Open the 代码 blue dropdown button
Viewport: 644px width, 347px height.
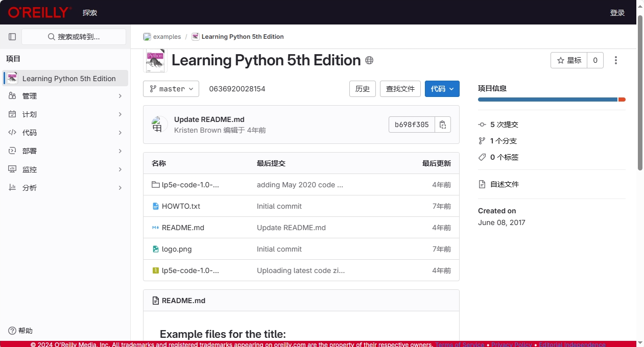coord(442,89)
